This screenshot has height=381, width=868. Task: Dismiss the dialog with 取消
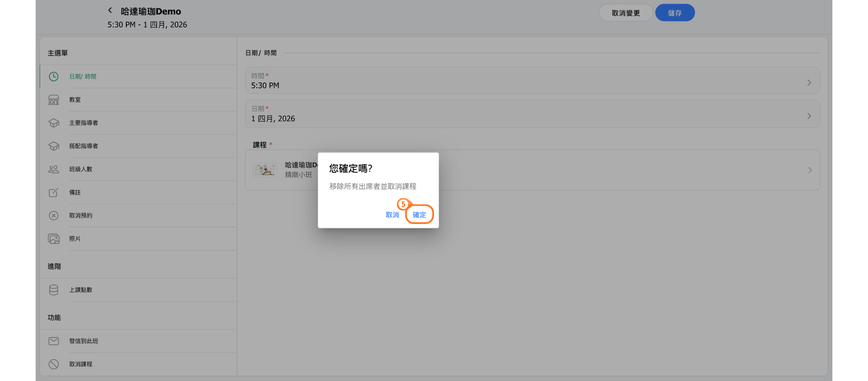(392, 215)
